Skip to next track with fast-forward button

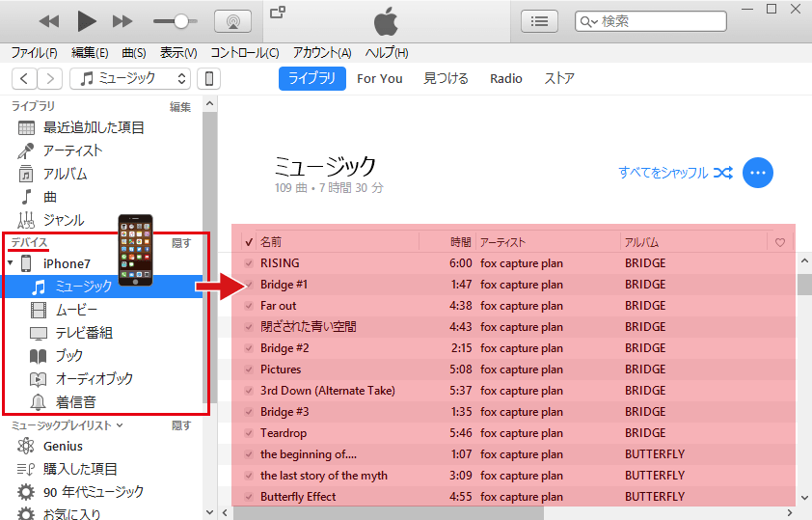pos(122,21)
